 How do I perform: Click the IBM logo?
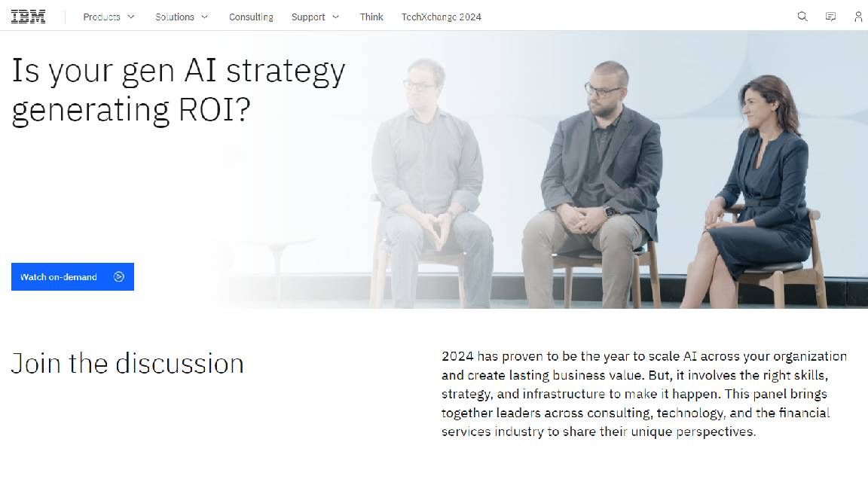tap(27, 16)
